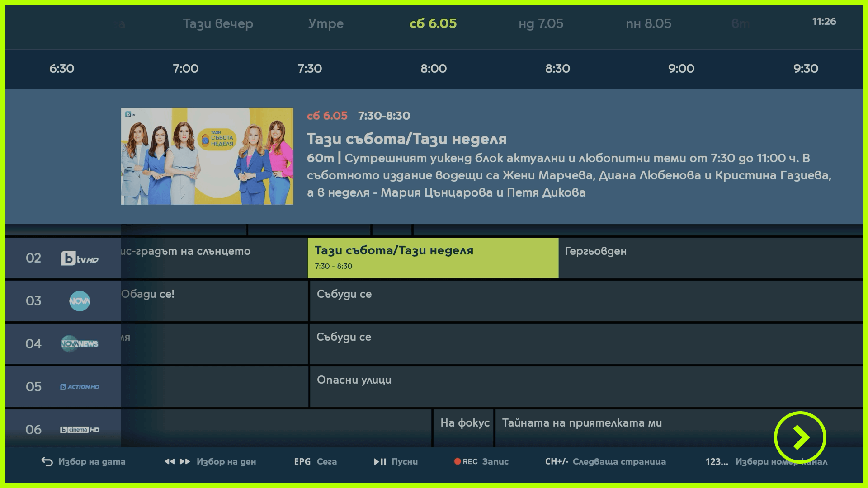The width and height of the screenshot is (868, 488).
Task: Click the fast-forward icon for Избор на ден
Action: (x=184, y=461)
